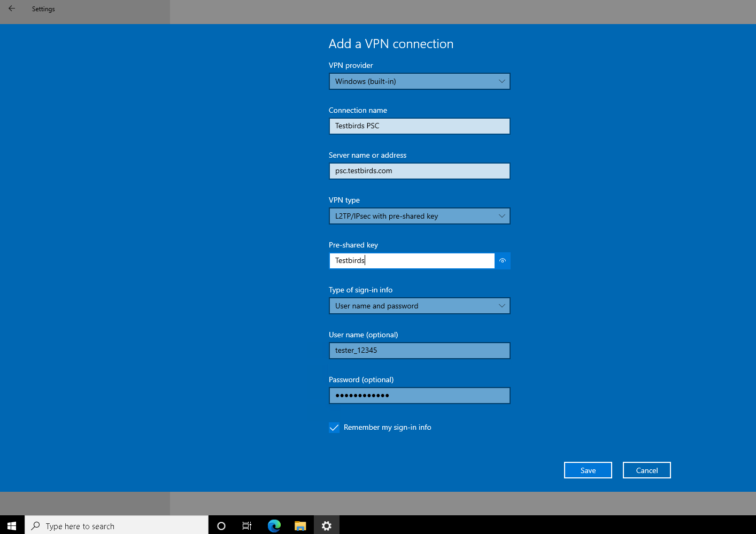The height and width of the screenshot is (534, 756).
Task: Open the Type of sign-in info dropdown
Action: (x=420, y=306)
